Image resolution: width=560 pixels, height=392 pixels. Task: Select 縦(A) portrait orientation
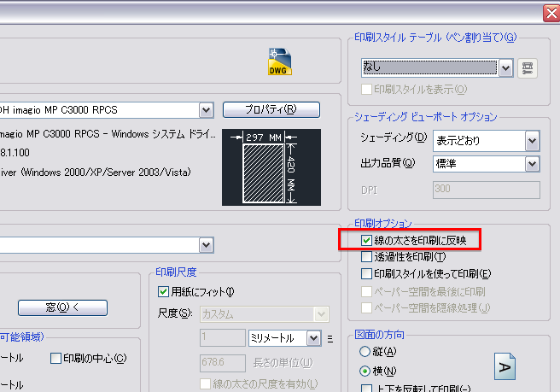(365, 352)
